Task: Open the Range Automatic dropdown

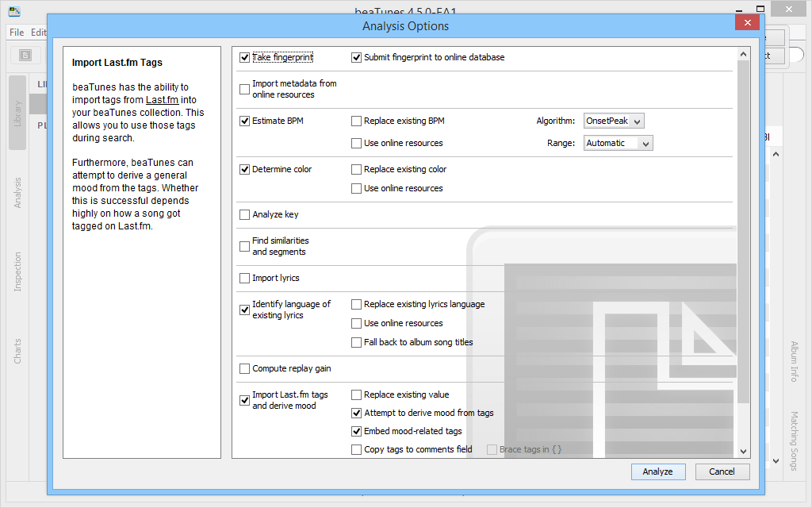Action: [619, 143]
